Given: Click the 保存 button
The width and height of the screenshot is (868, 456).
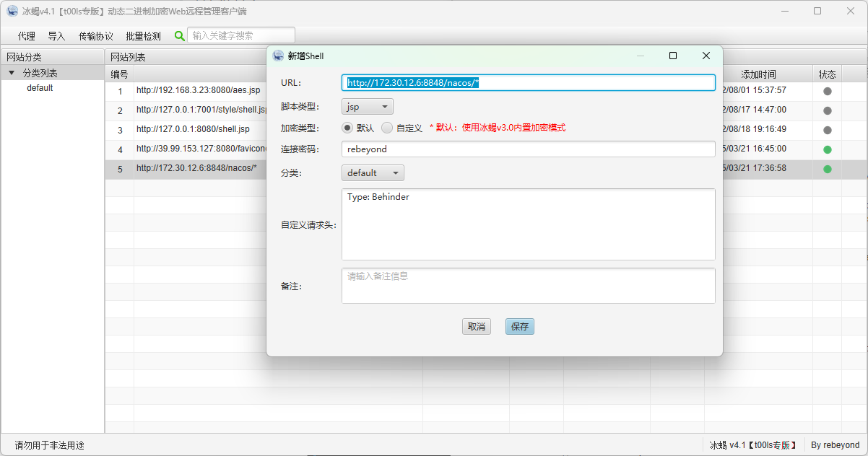Looking at the screenshot, I should pos(519,327).
